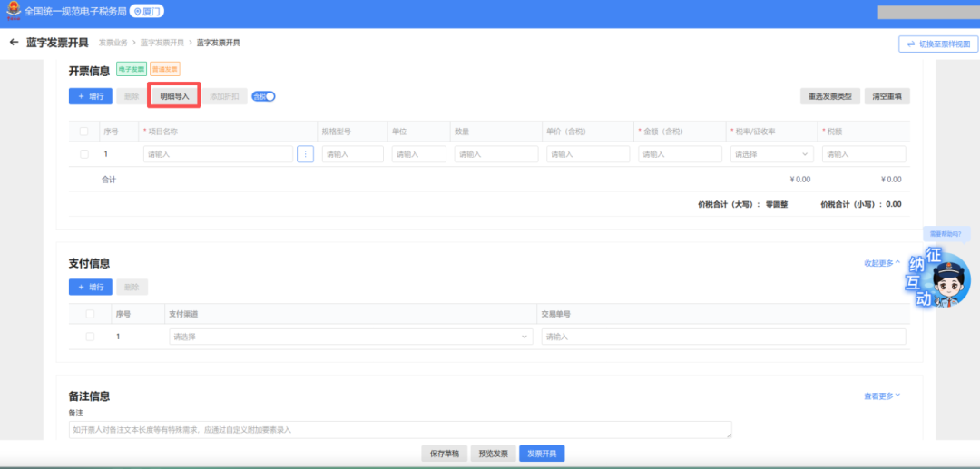
Task: Click 删除 in the 开票信息 section
Action: coord(132,96)
